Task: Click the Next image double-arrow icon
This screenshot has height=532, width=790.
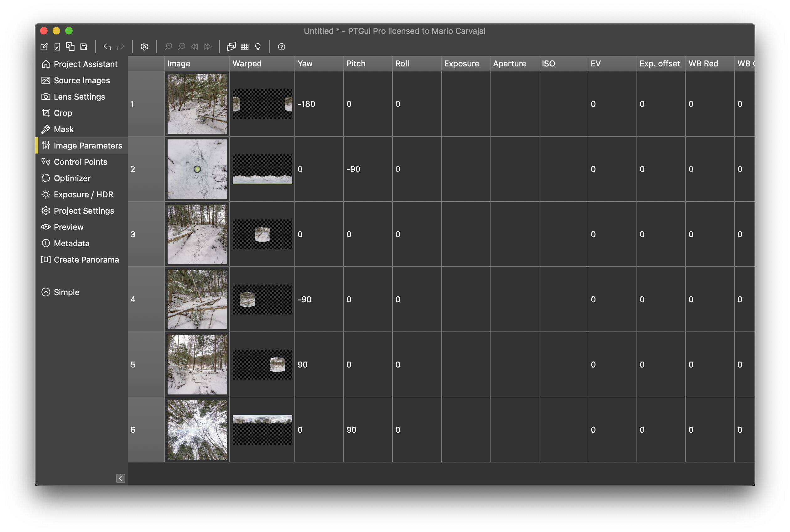Action: coord(208,46)
